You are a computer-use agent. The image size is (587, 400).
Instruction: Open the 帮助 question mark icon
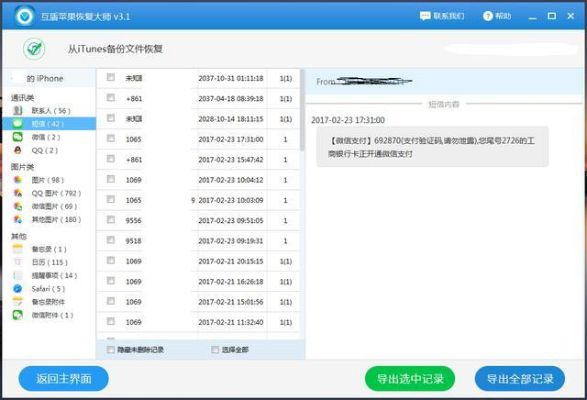point(487,16)
